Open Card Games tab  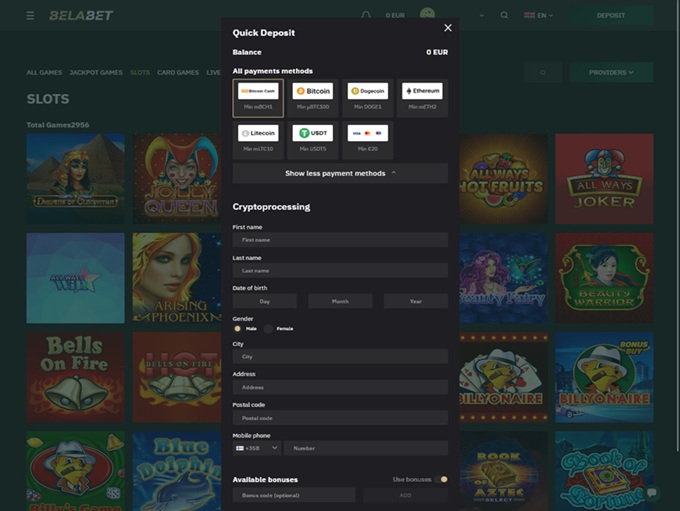click(178, 72)
